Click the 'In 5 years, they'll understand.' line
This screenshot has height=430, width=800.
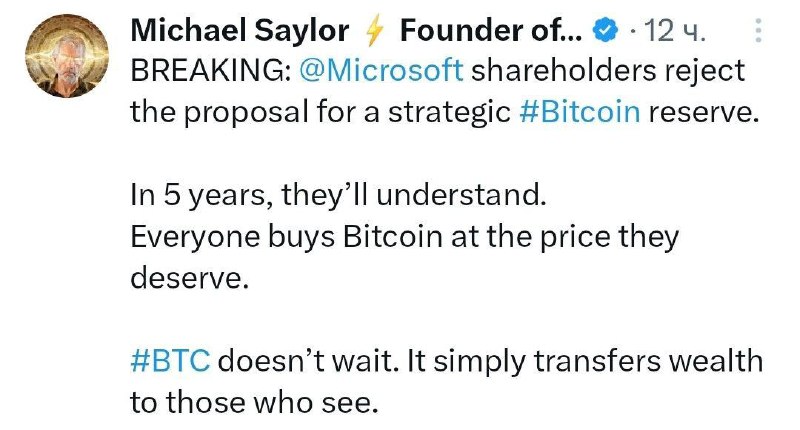[x=338, y=195]
